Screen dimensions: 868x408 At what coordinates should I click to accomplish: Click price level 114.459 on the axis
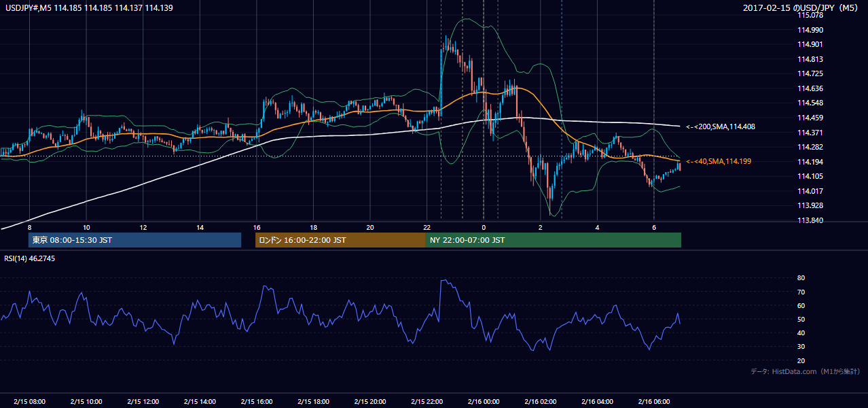pyautogui.click(x=810, y=118)
